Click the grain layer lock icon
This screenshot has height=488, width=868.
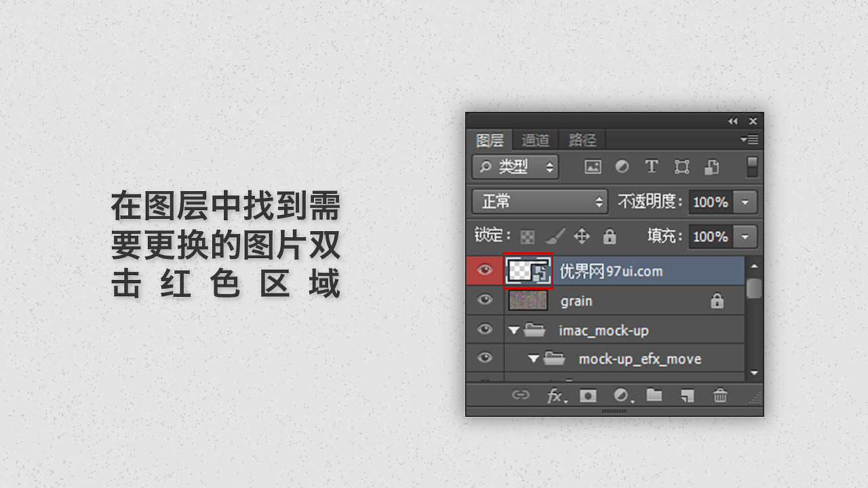point(717,300)
